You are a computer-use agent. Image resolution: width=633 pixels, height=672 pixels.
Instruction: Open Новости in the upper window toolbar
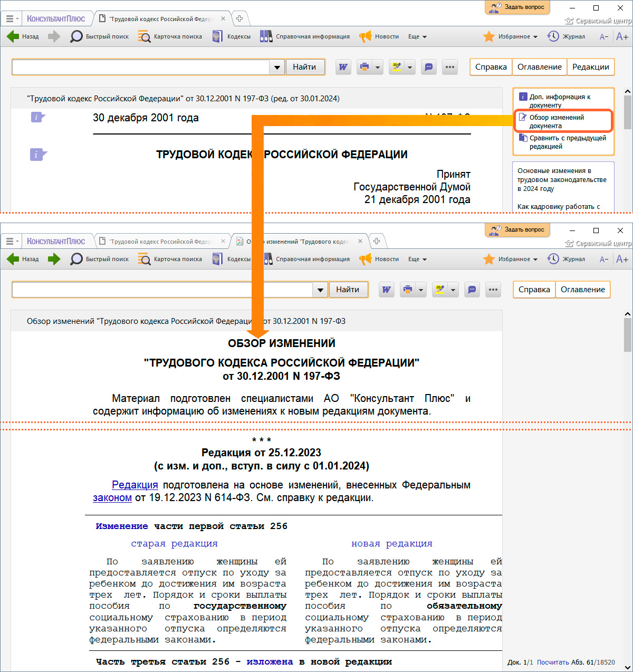point(379,36)
